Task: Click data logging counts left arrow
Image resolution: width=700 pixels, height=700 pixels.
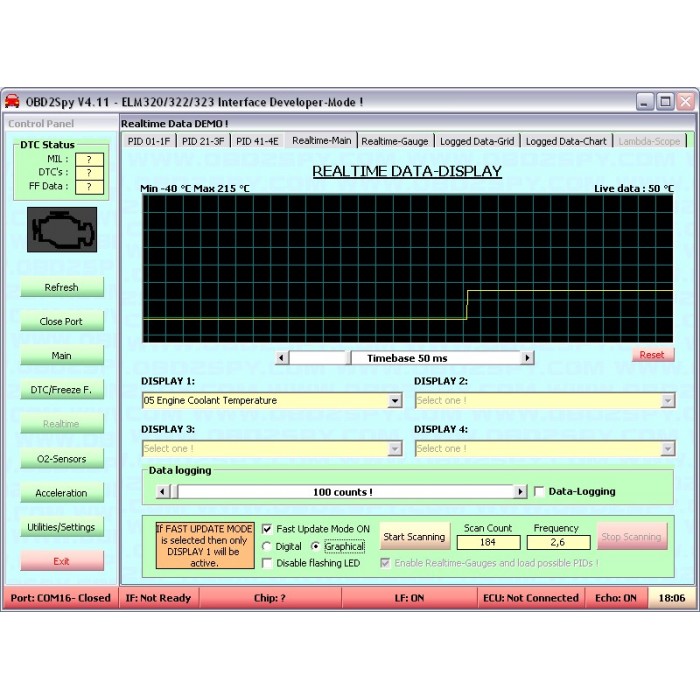Action: click(163, 492)
